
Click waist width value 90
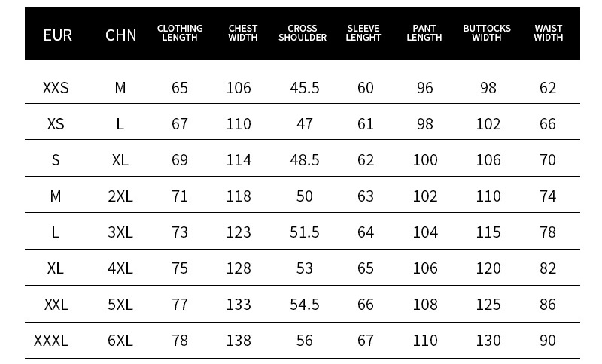(548, 341)
